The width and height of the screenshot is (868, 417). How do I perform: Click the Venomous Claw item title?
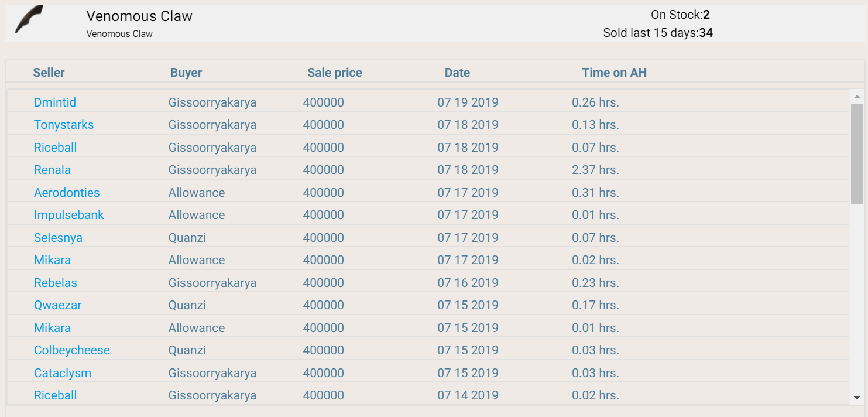[139, 16]
